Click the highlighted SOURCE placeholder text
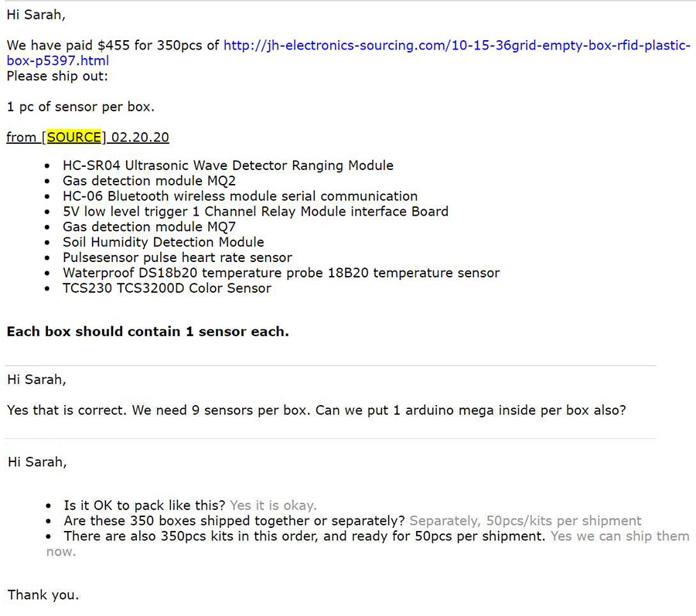This screenshot has height=616, width=696. [x=74, y=138]
